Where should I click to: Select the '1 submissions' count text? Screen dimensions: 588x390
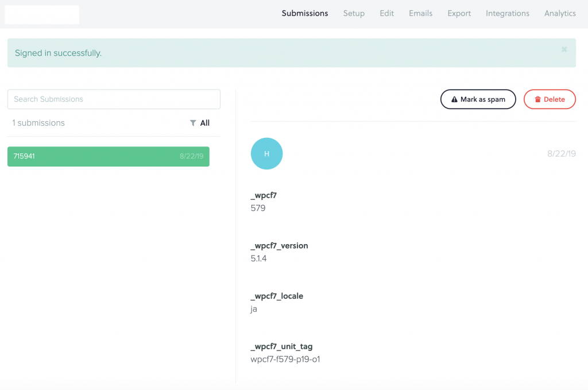[x=38, y=123]
